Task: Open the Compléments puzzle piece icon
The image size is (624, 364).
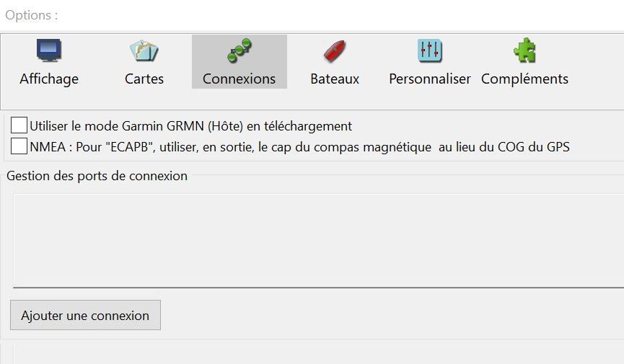Action: [524, 50]
